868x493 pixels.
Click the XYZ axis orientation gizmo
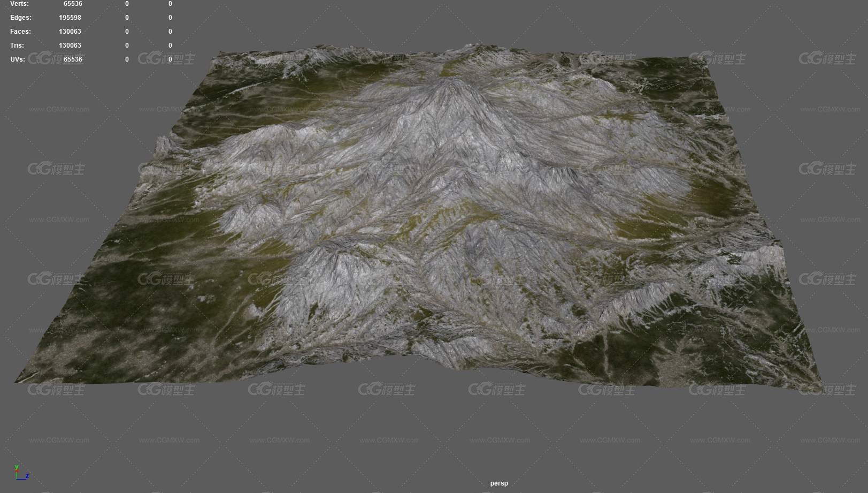[x=21, y=472]
